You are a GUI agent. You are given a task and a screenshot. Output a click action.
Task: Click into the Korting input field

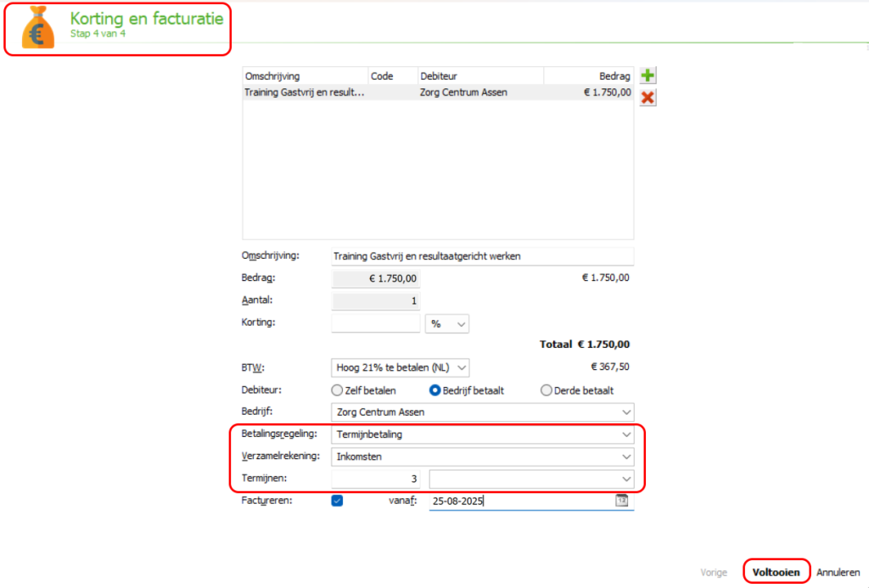pyautogui.click(x=375, y=324)
